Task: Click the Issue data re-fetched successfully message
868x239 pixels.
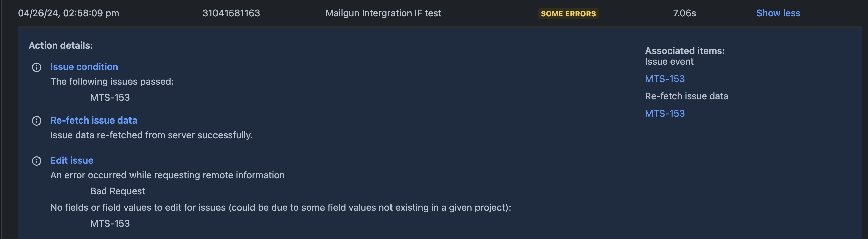Action: [151, 135]
